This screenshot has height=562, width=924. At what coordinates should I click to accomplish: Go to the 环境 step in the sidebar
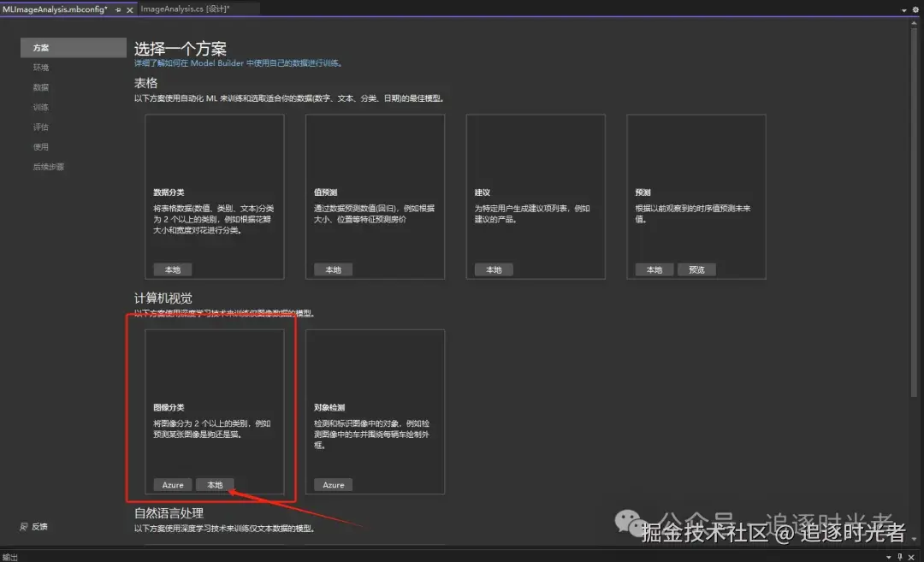point(40,67)
